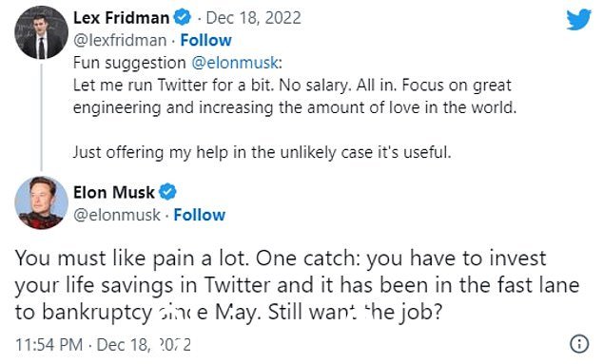Viewport: 603px width, 364px height.
Task: Click the 'Fun suggestion' line of the tweet
Action: pos(178,63)
